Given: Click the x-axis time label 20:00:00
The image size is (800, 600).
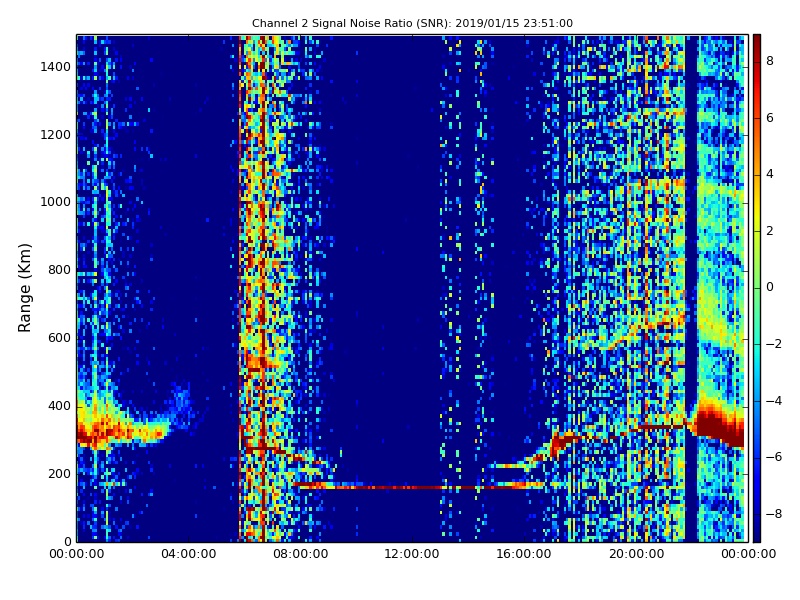Looking at the screenshot, I should click(636, 554).
